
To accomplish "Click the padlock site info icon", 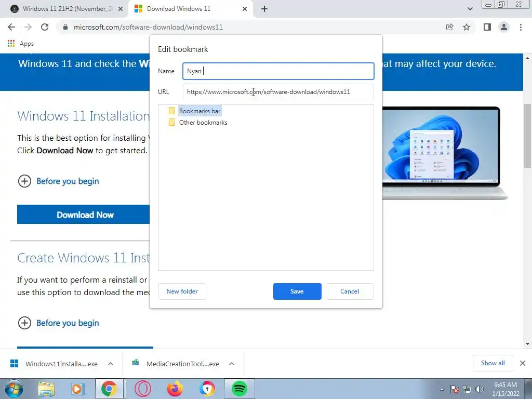I will click(65, 27).
